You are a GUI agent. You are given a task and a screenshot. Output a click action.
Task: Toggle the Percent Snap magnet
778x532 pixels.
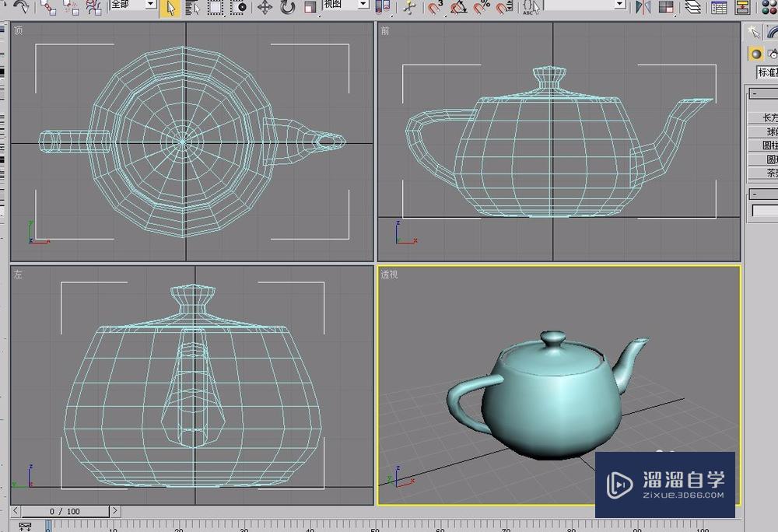coord(482,7)
